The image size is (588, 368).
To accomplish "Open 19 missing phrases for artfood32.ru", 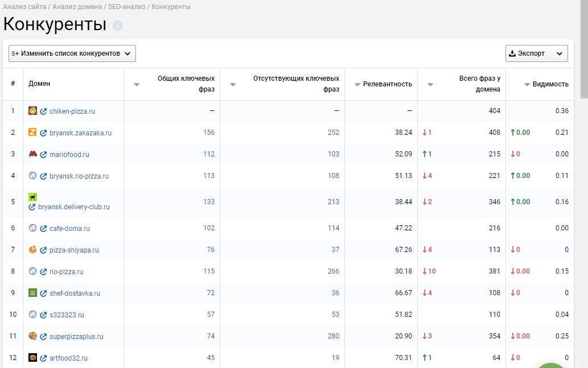I will [335, 358].
